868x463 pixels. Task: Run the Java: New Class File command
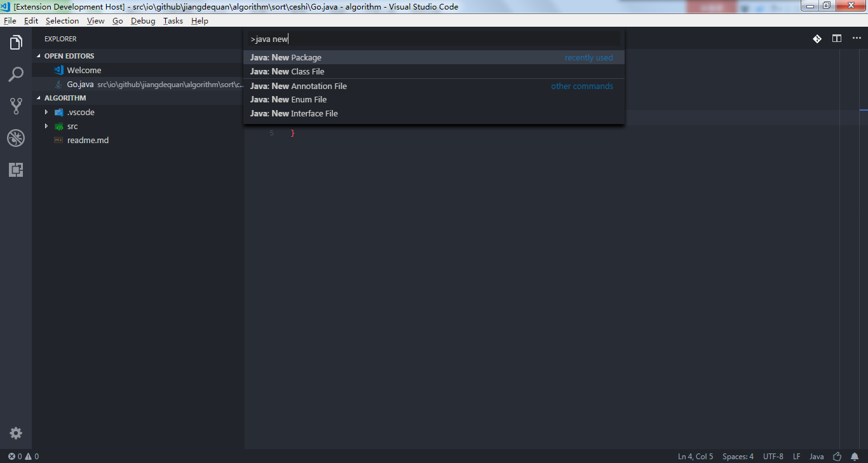434,71
